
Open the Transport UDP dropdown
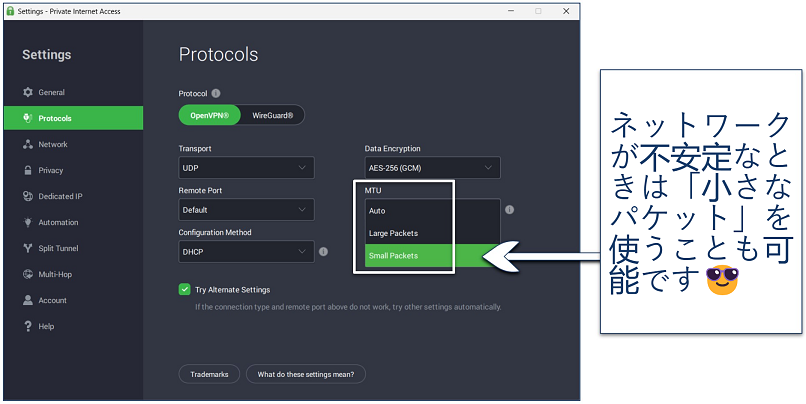[246, 168]
